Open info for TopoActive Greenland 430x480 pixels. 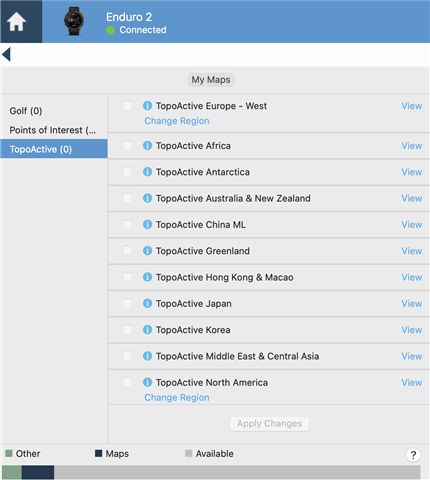(147, 251)
